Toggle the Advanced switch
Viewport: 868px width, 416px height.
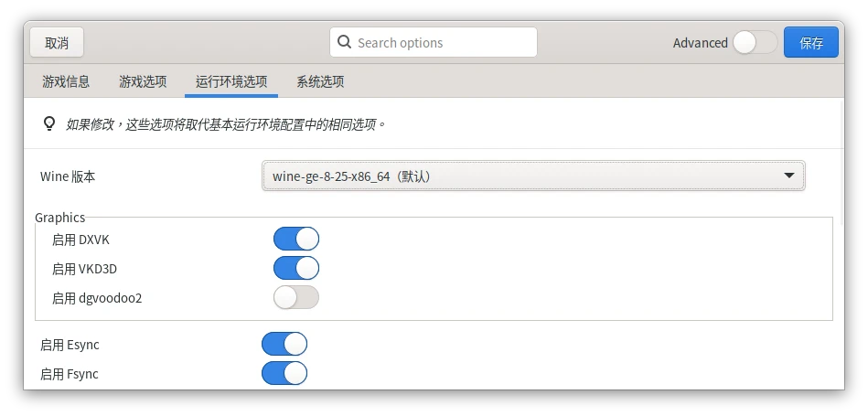(755, 42)
